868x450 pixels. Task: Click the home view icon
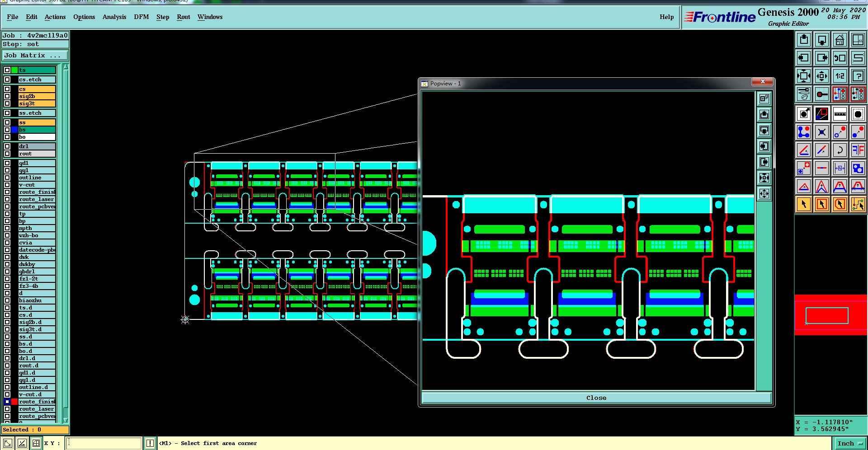coord(840,40)
